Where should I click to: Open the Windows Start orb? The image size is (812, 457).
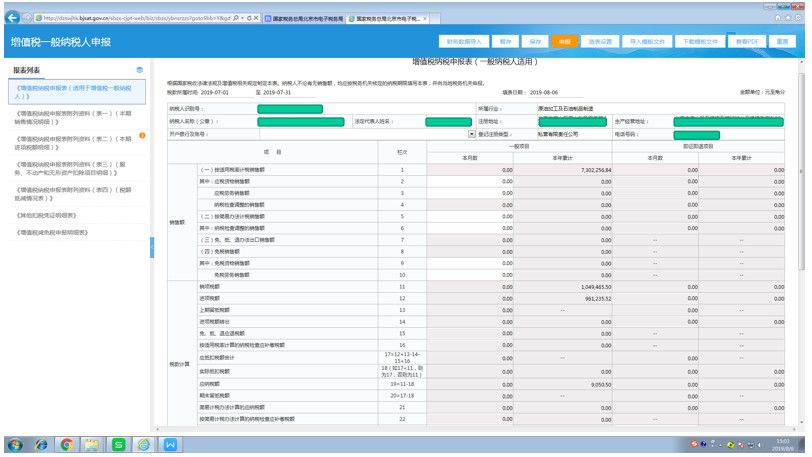[x=15, y=445]
